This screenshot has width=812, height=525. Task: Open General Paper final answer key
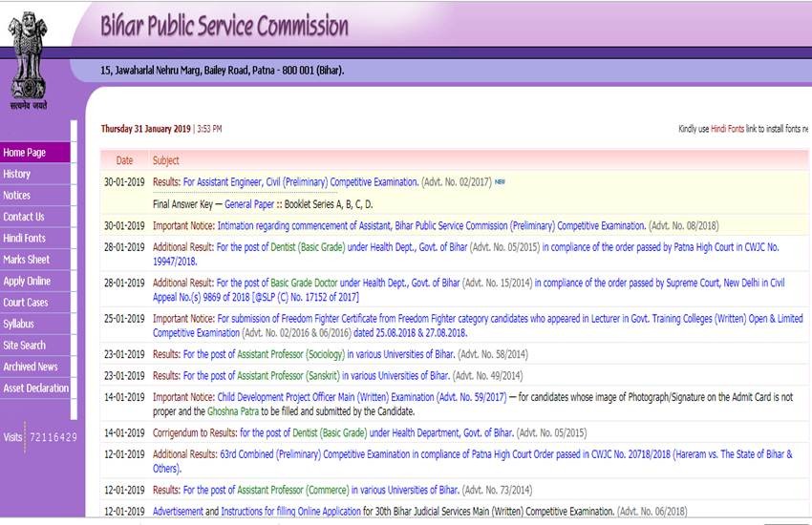249,204
